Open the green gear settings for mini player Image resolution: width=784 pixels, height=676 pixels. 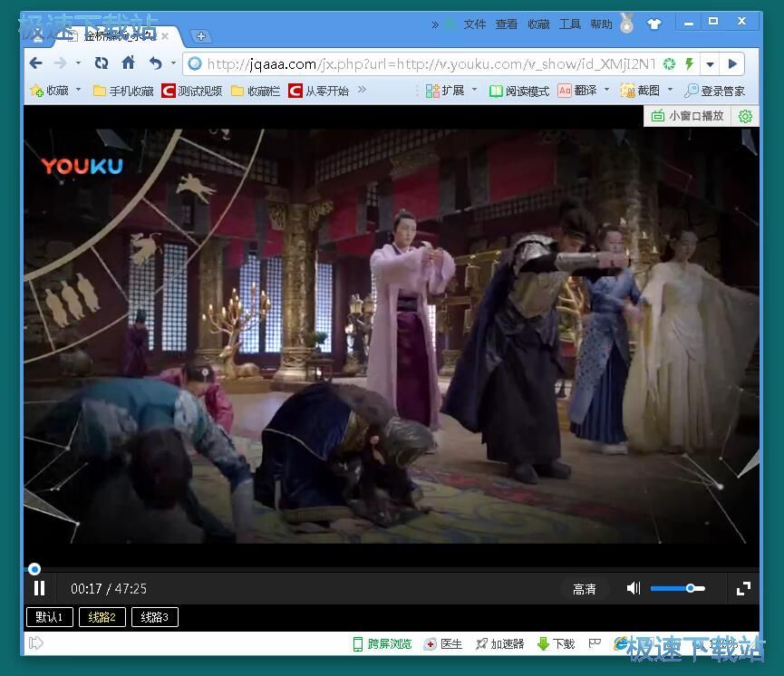click(746, 116)
